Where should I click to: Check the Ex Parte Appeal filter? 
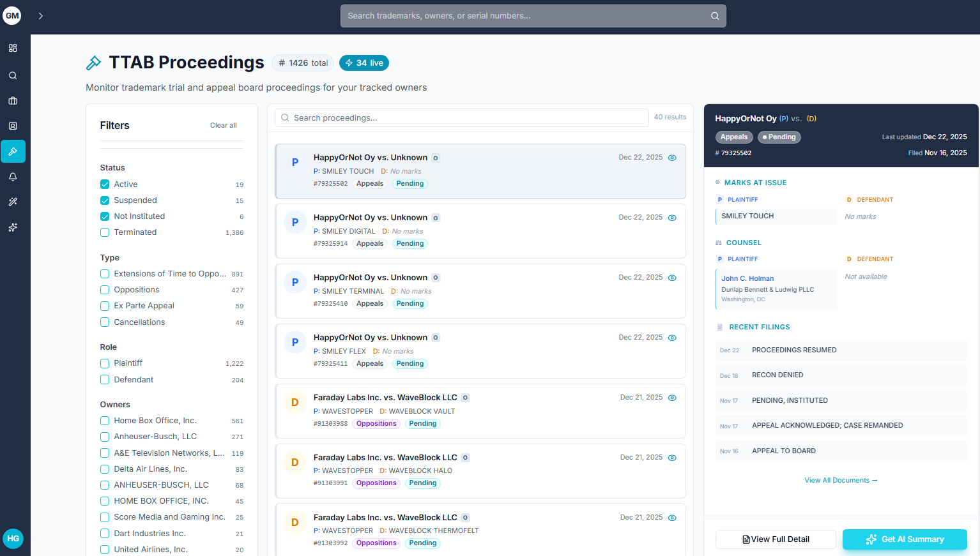point(105,306)
